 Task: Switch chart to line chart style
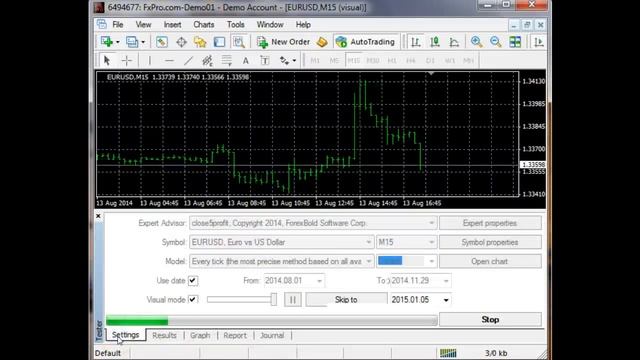click(454, 42)
